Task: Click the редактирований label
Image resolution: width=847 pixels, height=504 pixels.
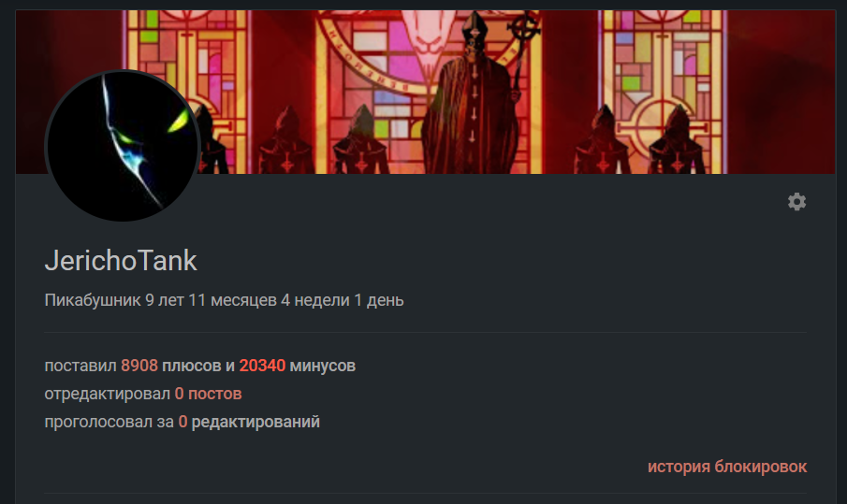Action: 256,422
